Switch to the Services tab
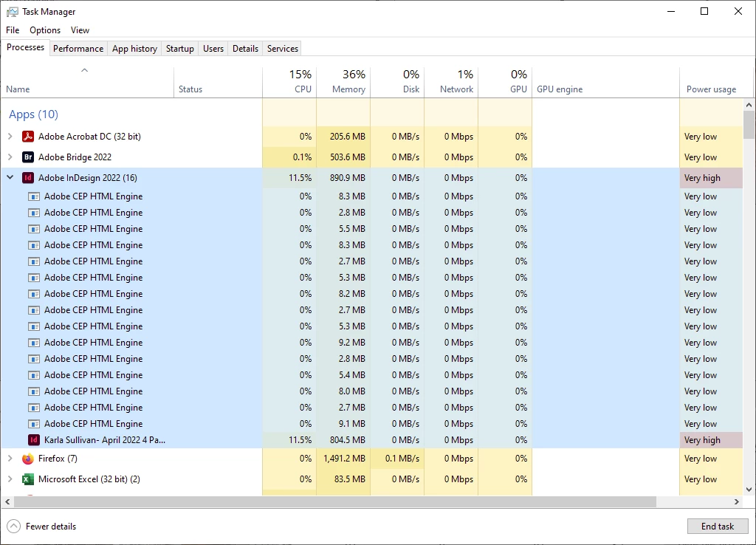This screenshot has width=756, height=545. [x=283, y=48]
